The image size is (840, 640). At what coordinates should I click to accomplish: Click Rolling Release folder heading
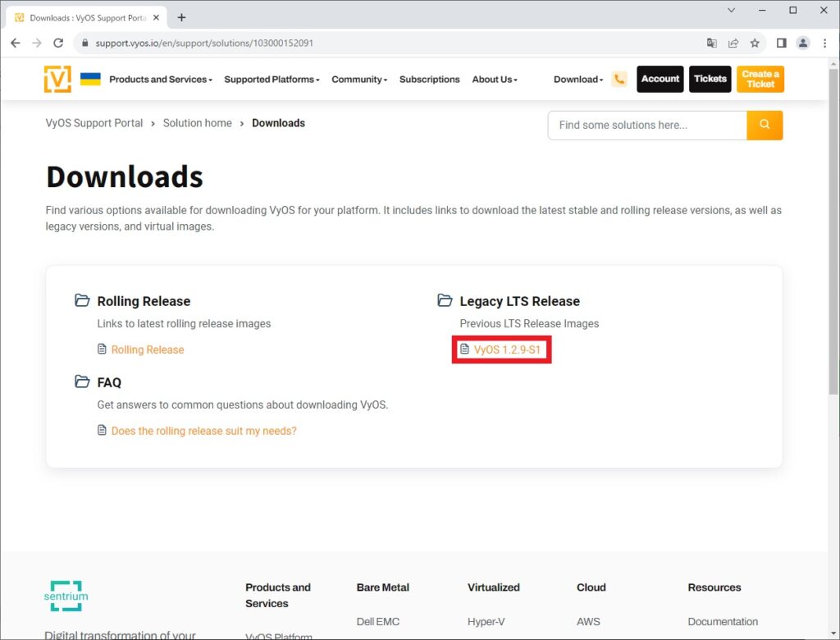(x=144, y=301)
